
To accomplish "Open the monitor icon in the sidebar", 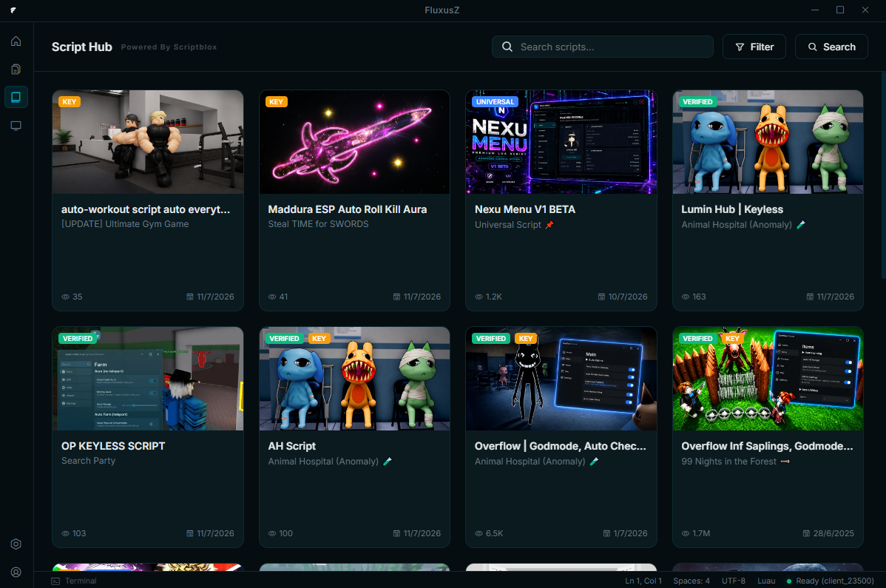I will [x=16, y=126].
